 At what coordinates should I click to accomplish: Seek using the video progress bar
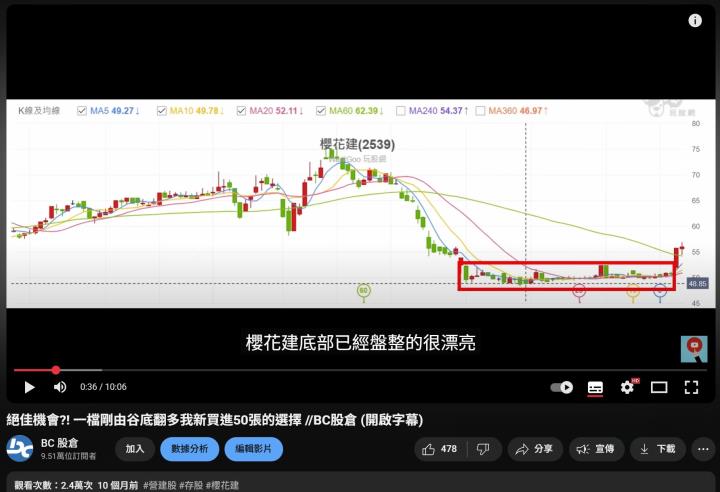coord(360,370)
